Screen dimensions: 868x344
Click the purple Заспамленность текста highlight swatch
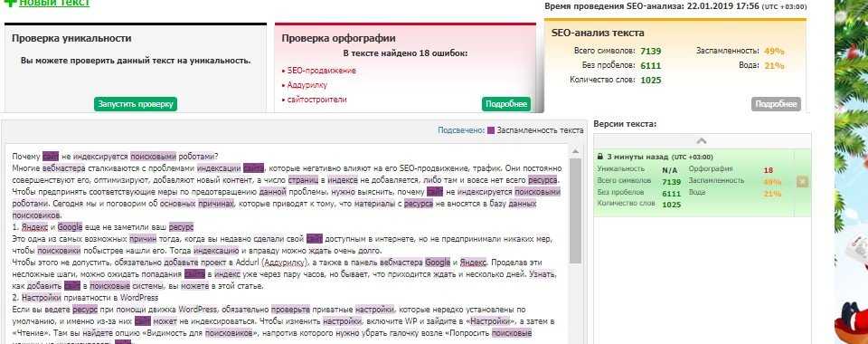click(490, 130)
